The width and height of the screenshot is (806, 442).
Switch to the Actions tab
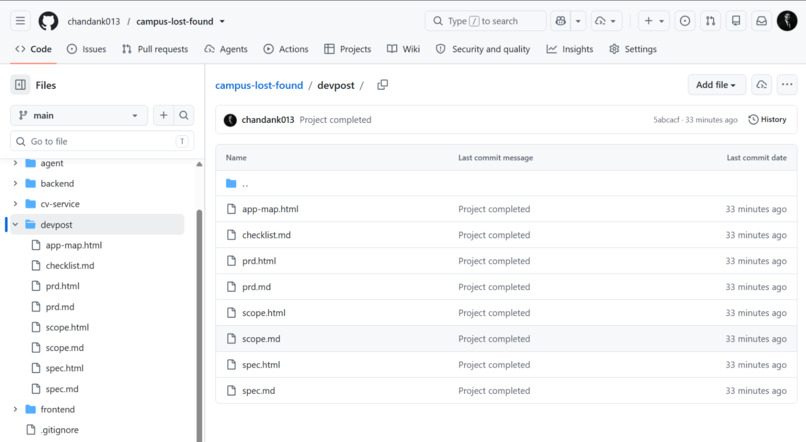pos(286,49)
